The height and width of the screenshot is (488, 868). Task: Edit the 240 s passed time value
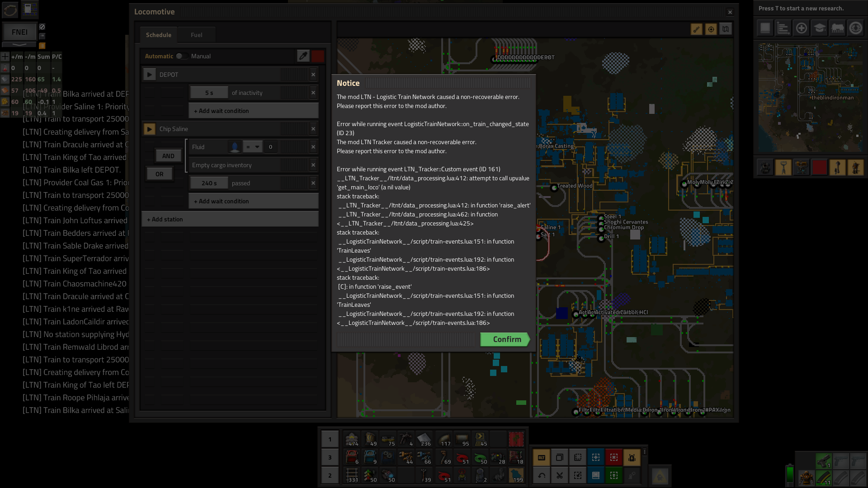[x=209, y=183]
